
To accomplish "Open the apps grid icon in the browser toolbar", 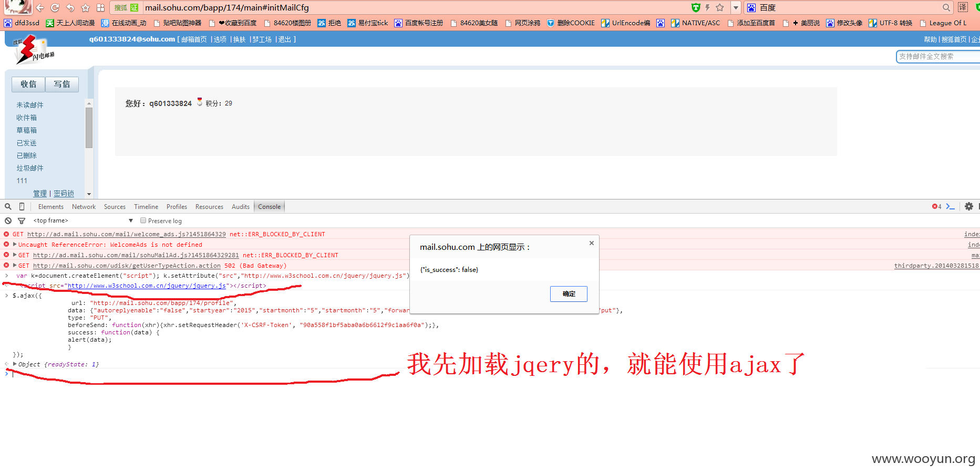I will [x=100, y=7].
